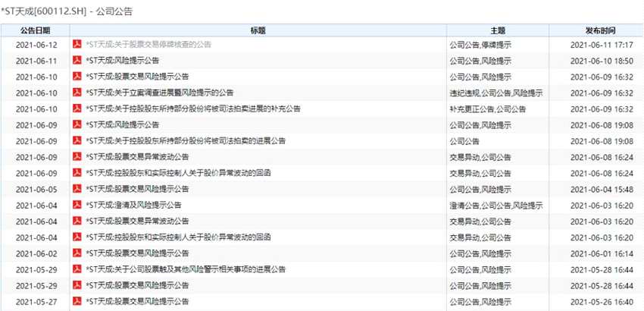Click topic cell 补充更正公告,公司公告
The width and height of the screenshot is (644, 311).
(488, 109)
